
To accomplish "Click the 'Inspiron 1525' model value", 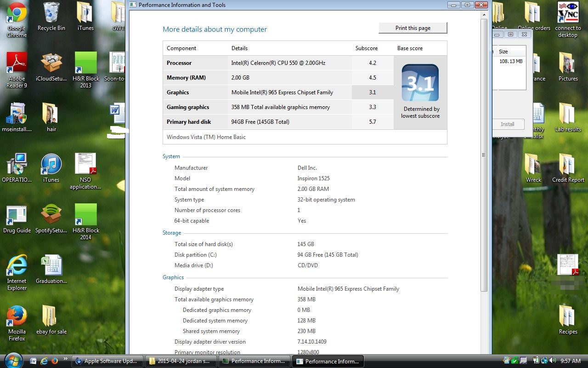I will 313,178.
